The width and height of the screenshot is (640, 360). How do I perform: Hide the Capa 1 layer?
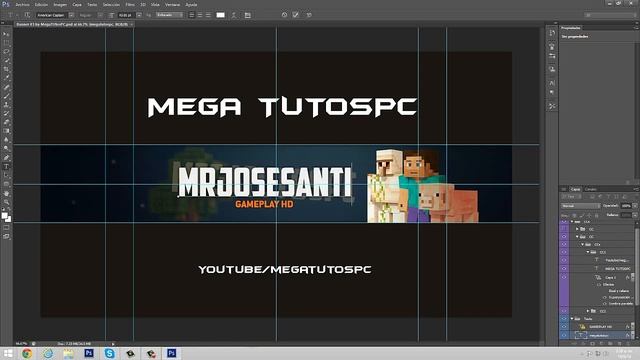click(x=564, y=278)
